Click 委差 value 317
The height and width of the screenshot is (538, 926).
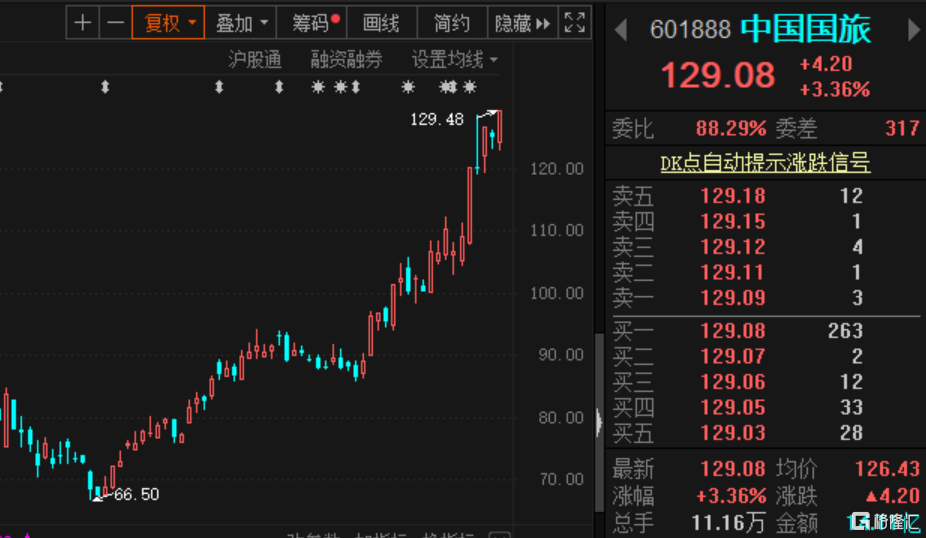902,128
